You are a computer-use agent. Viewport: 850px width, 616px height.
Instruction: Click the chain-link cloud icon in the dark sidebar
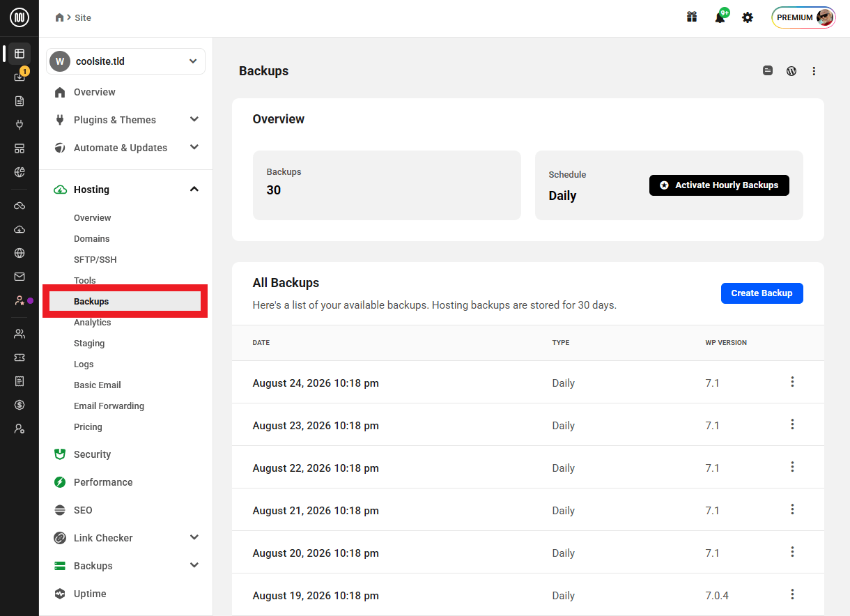(20, 206)
